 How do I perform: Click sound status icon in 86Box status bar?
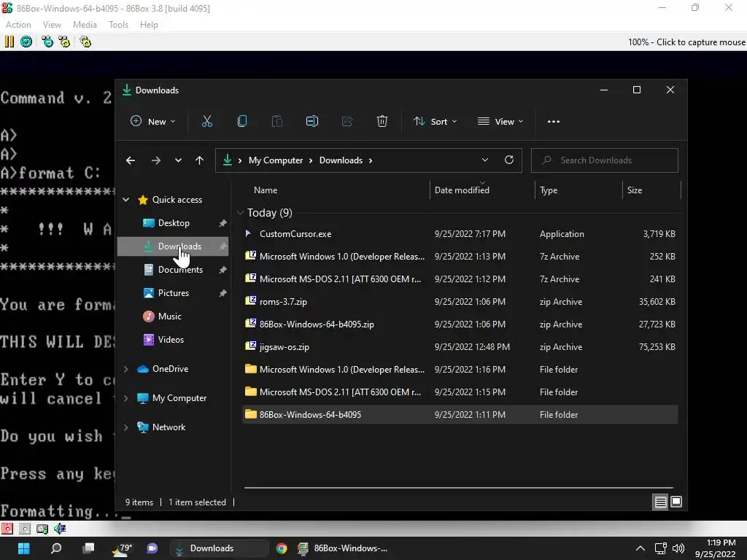pyautogui.click(x=60, y=528)
